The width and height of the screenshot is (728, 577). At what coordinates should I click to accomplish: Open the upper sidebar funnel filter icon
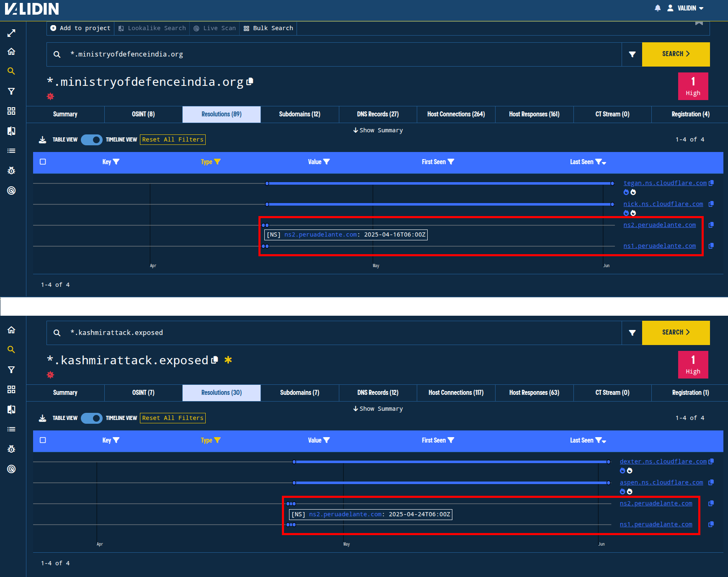click(x=11, y=91)
